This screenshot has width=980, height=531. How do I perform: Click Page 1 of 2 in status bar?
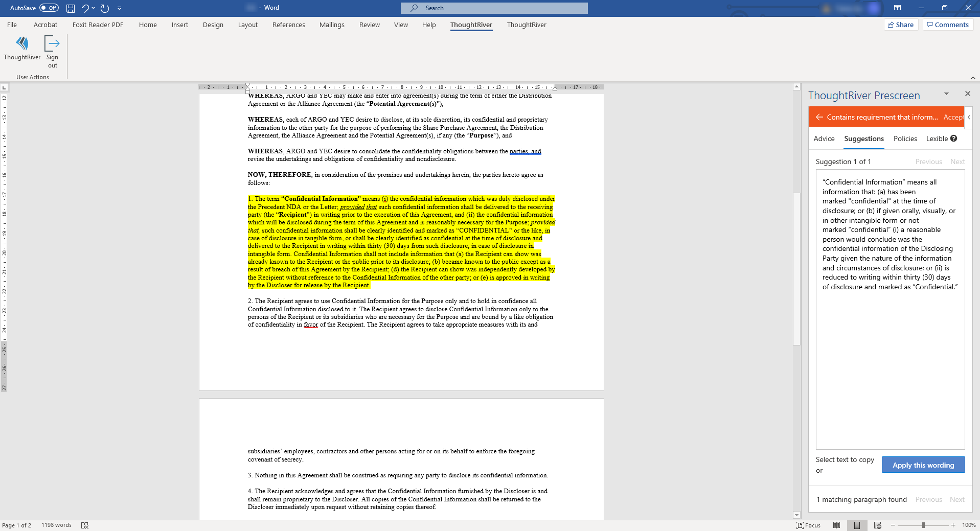16,525
